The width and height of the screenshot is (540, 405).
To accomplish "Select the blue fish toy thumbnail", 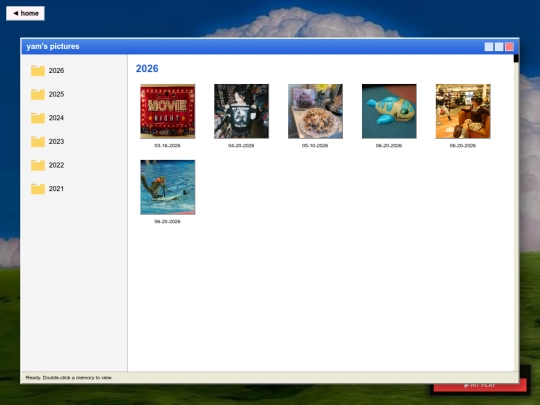I will [x=389, y=111].
